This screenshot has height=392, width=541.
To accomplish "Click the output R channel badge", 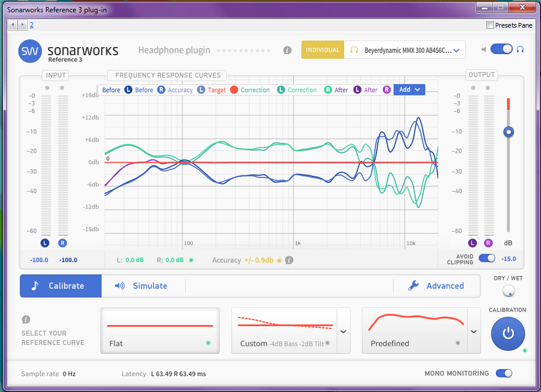I will tap(488, 243).
